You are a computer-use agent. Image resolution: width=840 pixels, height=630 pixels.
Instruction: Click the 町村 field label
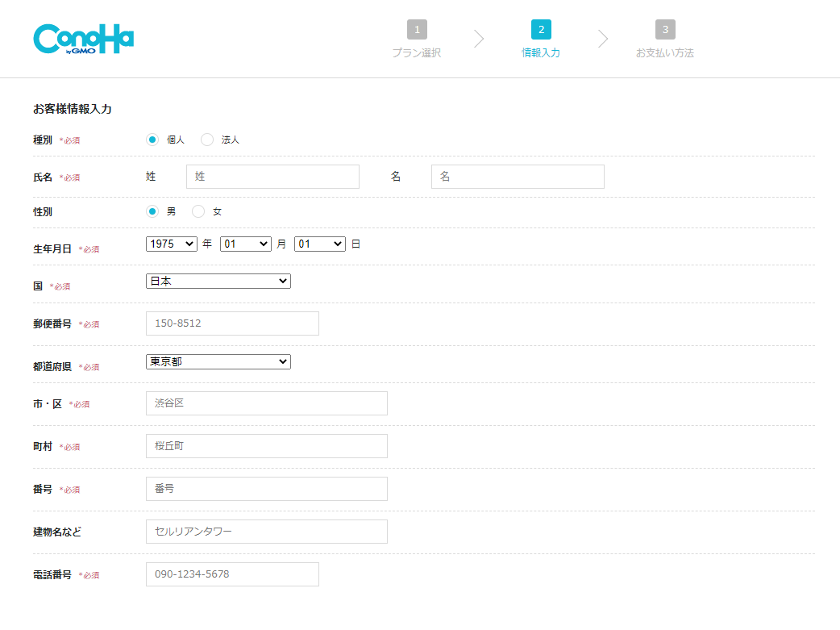point(43,447)
